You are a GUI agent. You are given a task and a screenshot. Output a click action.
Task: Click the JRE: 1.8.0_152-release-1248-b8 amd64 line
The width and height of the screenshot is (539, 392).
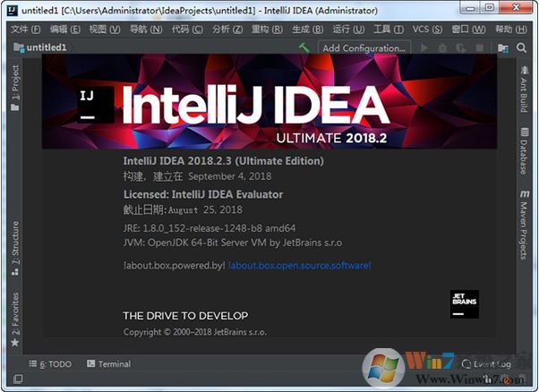[209, 228]
